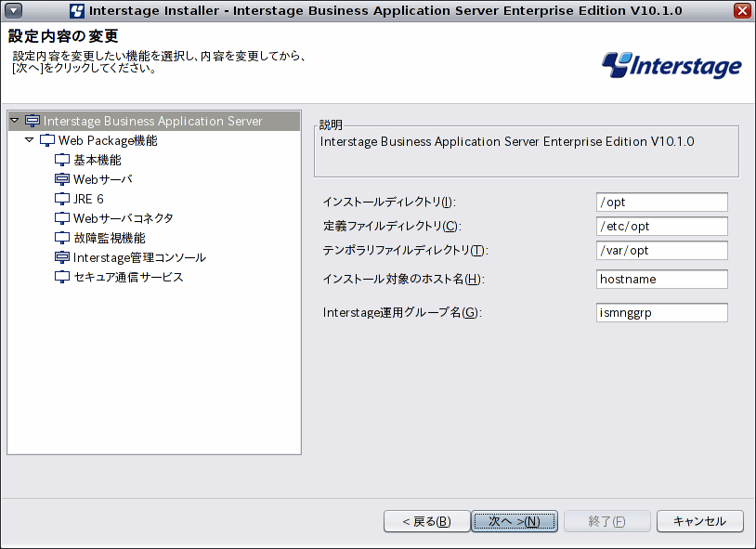Select the 基本機能 tree item
756x549 pixels.
click(97, 160)
